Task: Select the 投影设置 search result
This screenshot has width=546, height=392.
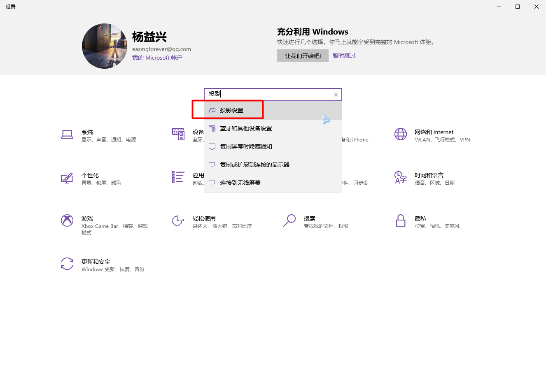Action: click(x=273, y=110)
